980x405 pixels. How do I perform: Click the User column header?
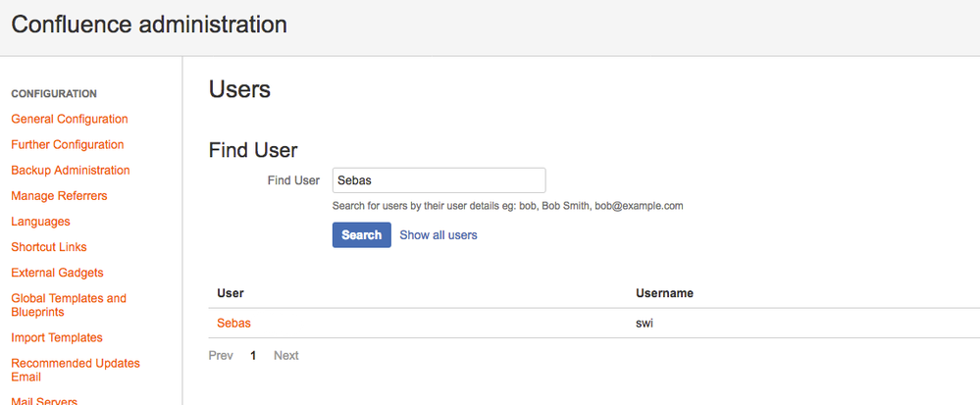[x=230, y=293]
